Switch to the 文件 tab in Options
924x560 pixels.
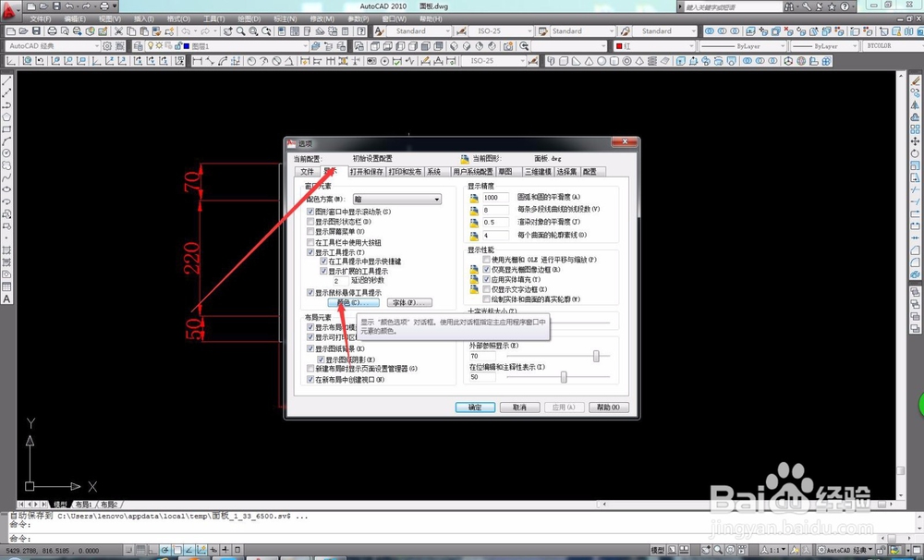click(307, 172)
